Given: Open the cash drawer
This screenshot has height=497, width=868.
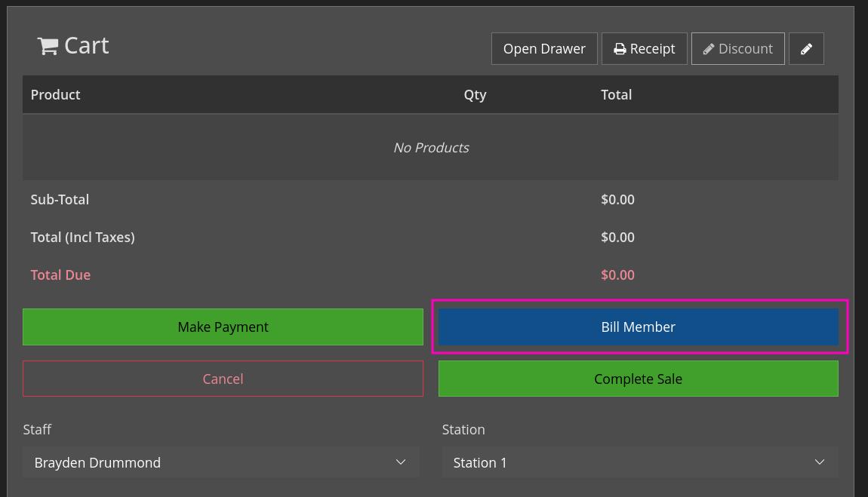Looking at the screenshot, I should pos(543,49).
